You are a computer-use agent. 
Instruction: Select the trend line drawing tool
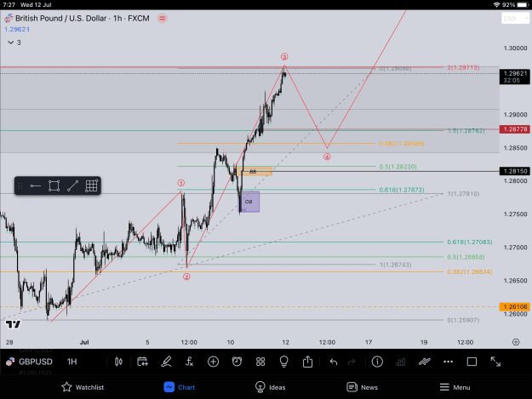pos(72,185)
